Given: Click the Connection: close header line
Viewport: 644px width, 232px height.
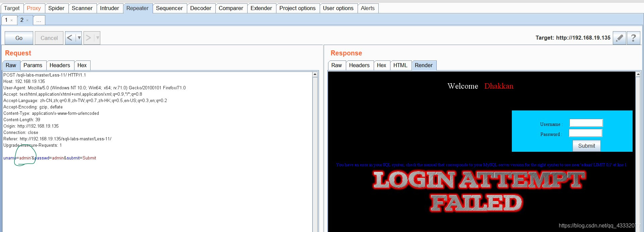Looking at the screenshot, I should point(21,132).
